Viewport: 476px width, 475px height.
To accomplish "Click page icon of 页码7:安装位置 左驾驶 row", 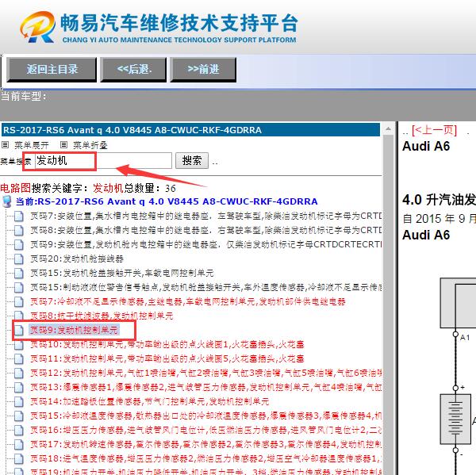I will (x=19, y=216).
